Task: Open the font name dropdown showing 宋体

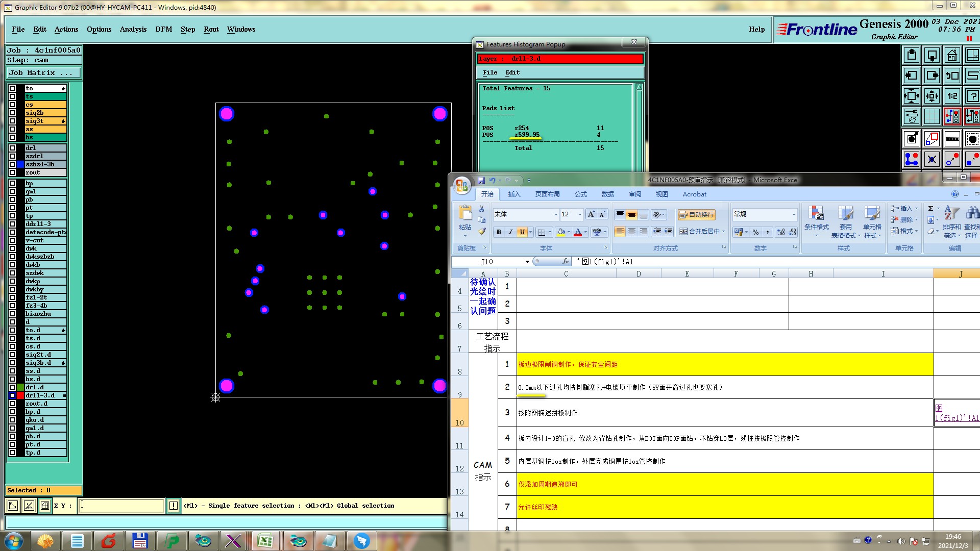Action: 555,214
